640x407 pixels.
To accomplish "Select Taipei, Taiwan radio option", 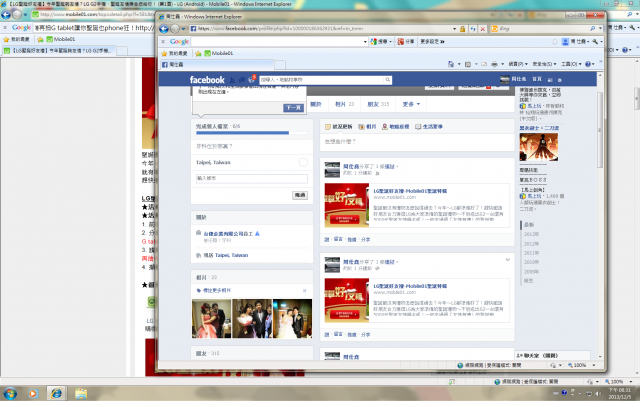I will [x=303, y=162].
